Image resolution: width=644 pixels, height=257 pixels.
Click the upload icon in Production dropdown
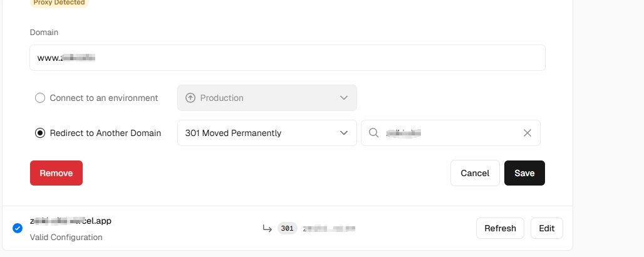(x=190, y=98)
